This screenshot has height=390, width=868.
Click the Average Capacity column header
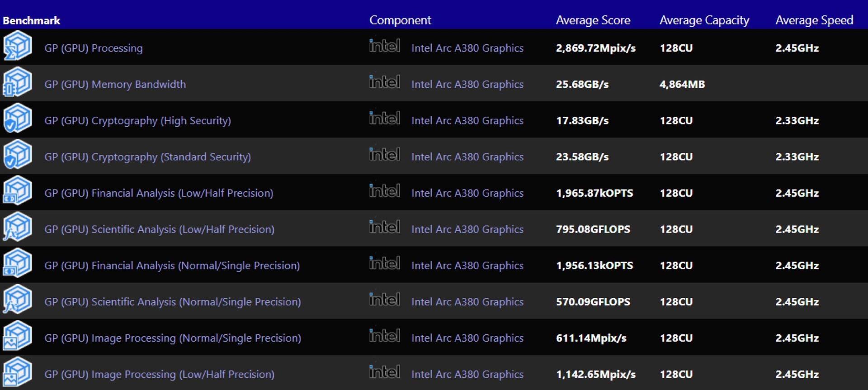tap(704, 20)
